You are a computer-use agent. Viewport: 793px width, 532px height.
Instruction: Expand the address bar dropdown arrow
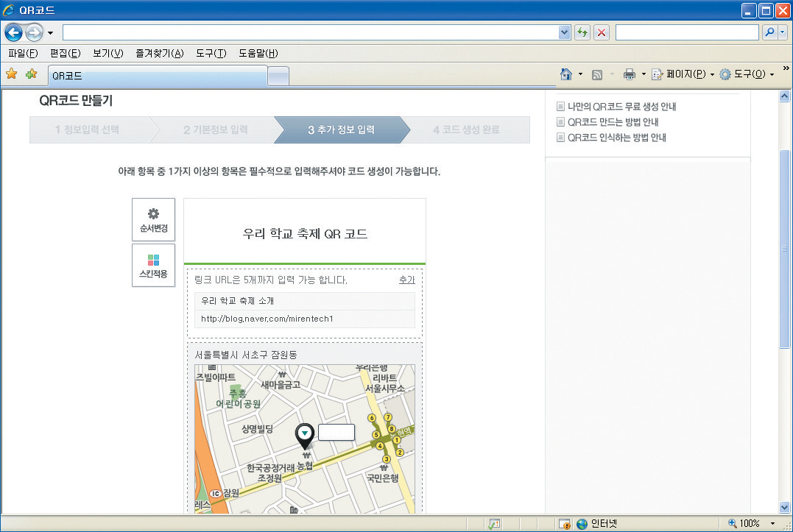[565, 32]
